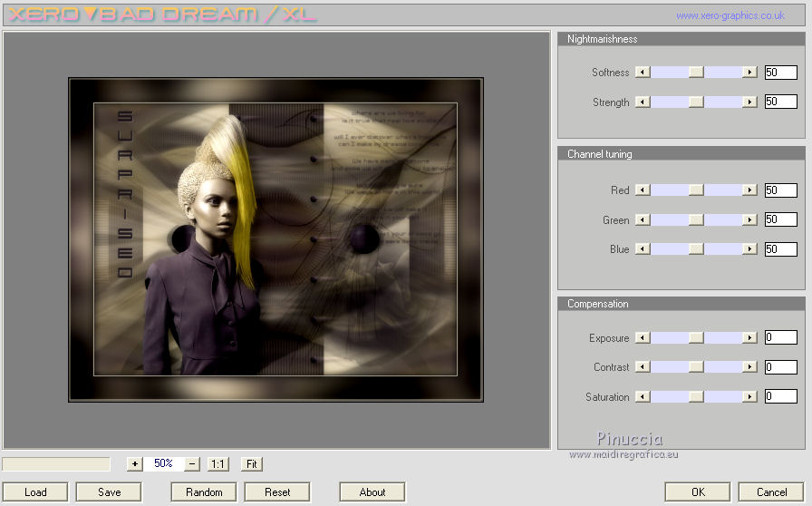Cancel the Bad Dream filter
812x506 pixels.
[x=771, y=492]
